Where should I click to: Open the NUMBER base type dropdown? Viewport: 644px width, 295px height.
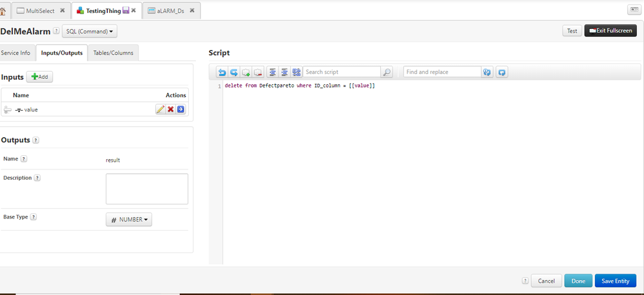click(x=129, y=220)
